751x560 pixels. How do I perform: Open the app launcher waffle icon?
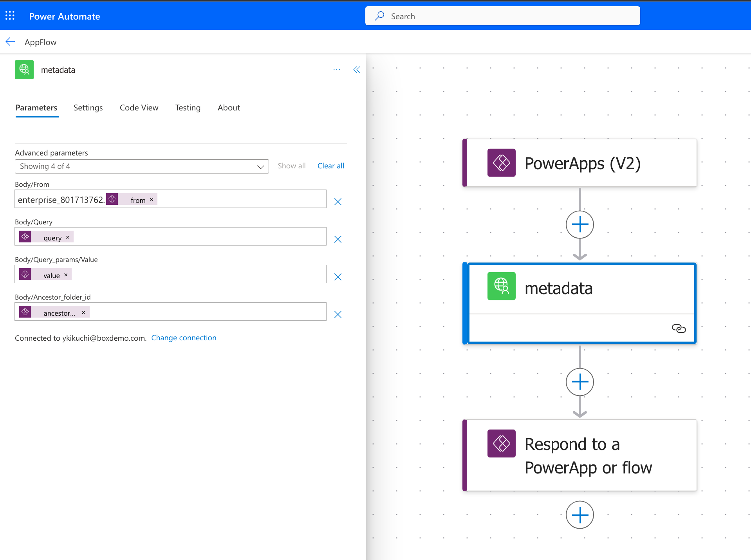10,16
